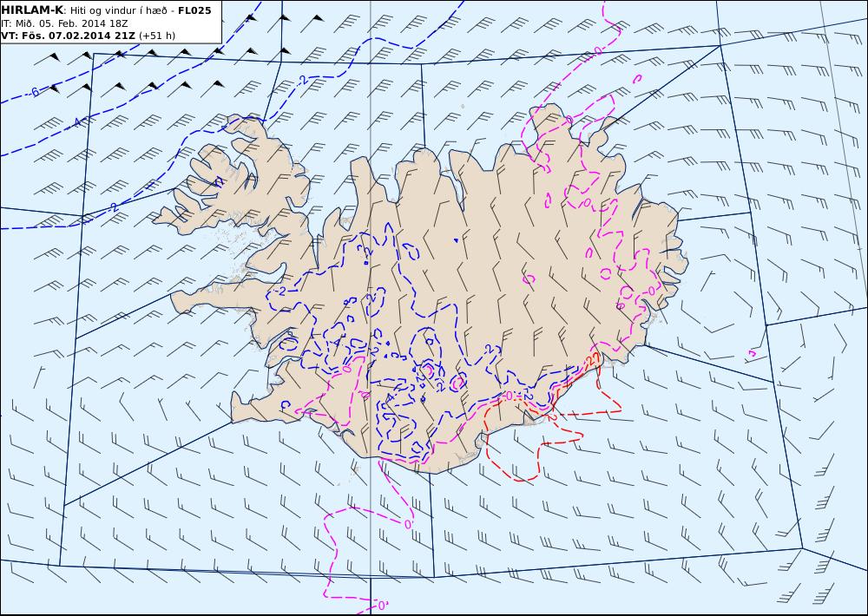The image size is (868, 616).
Task: Click the HIRLAM-K model name in header
Action: [x=32, y=10]
